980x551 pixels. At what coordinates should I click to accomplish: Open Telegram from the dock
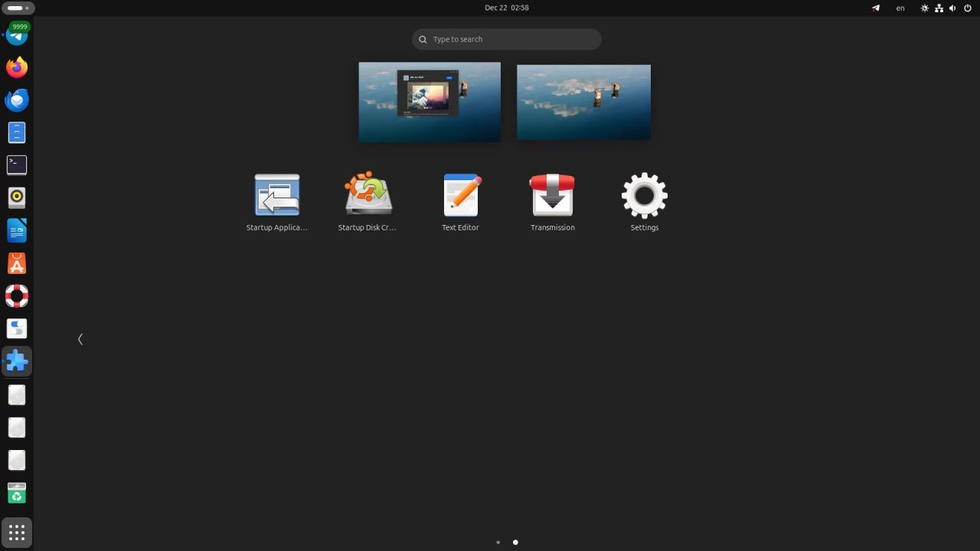[x=17, y=35]
